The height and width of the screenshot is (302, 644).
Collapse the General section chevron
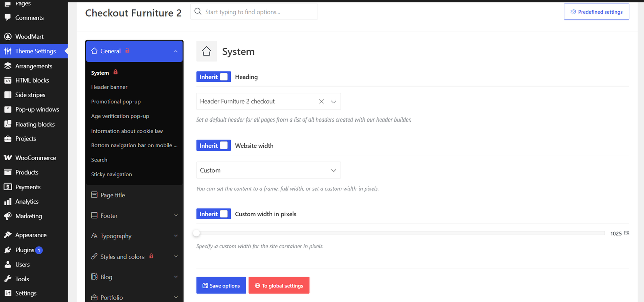176,51
